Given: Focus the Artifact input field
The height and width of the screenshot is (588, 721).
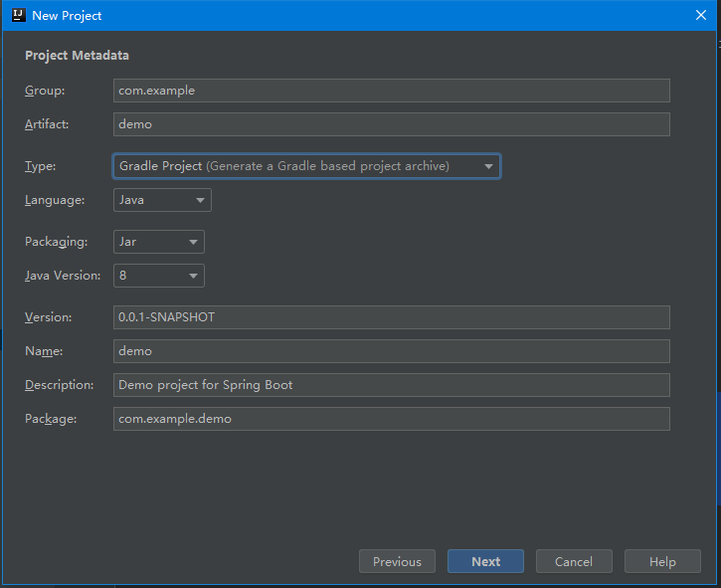Looking at the screenshot, I should [391, 124].
